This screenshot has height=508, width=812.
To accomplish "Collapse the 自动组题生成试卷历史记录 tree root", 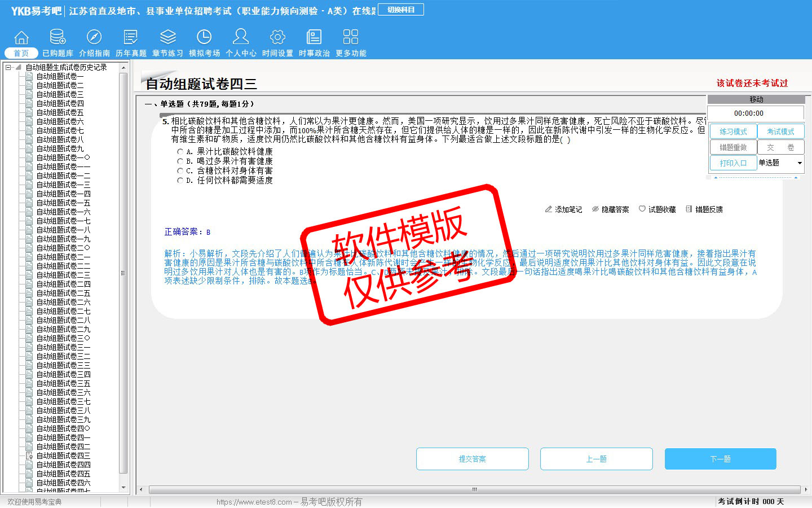I will pos(8,67).
